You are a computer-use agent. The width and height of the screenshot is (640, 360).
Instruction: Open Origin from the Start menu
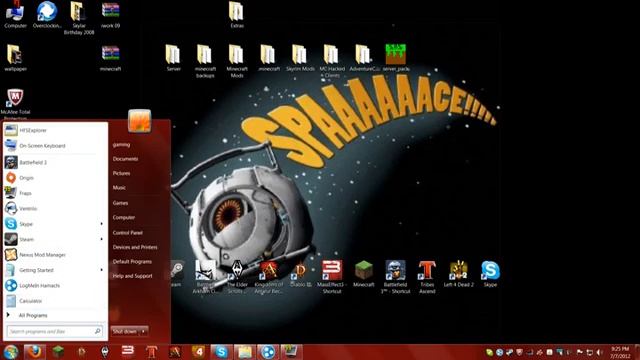click(x=55, y=178)
